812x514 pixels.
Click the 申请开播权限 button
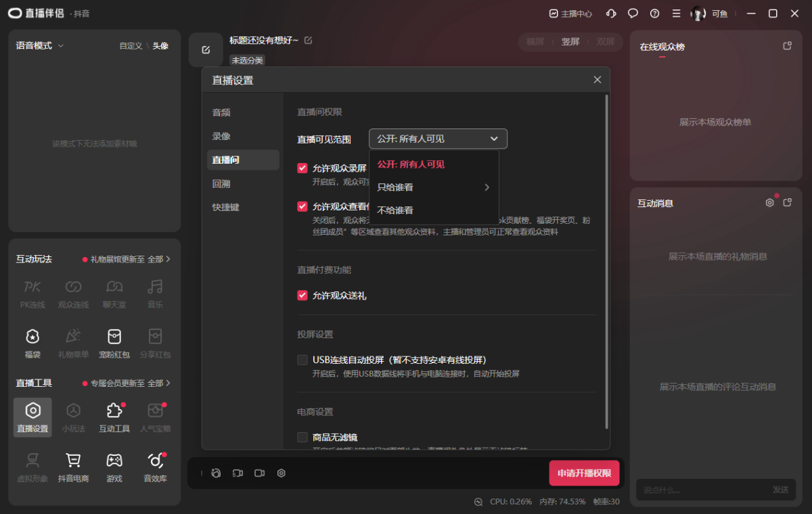(584, 473)
